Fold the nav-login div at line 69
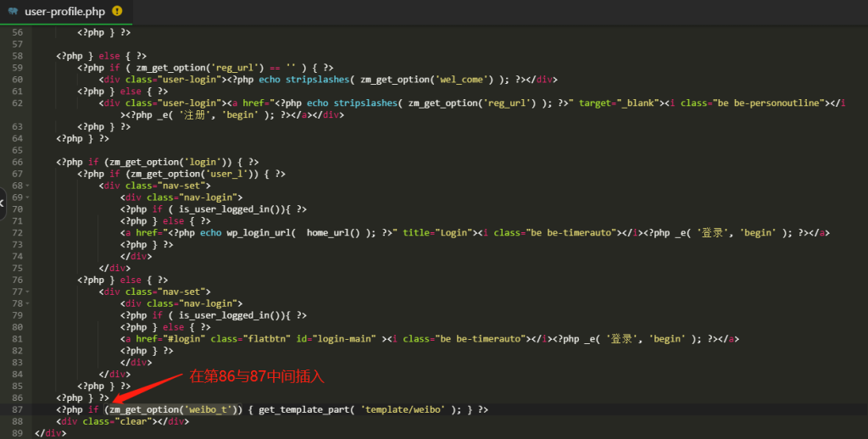 point(28,197)
